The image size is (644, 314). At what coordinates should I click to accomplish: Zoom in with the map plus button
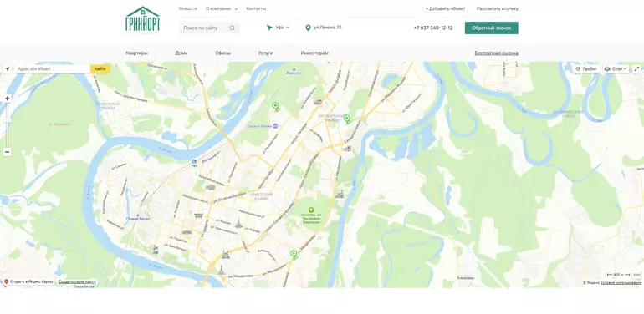(x=7, y=99)
